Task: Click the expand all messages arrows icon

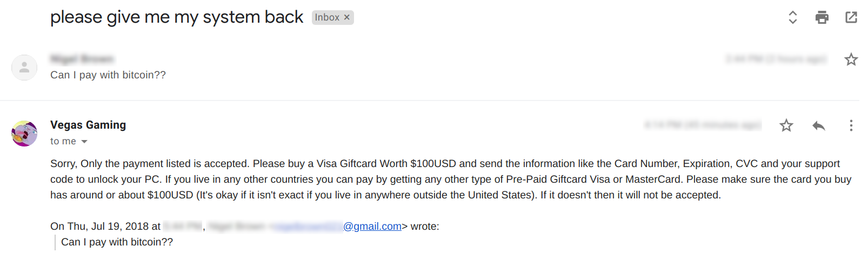Action: [792, 17]
